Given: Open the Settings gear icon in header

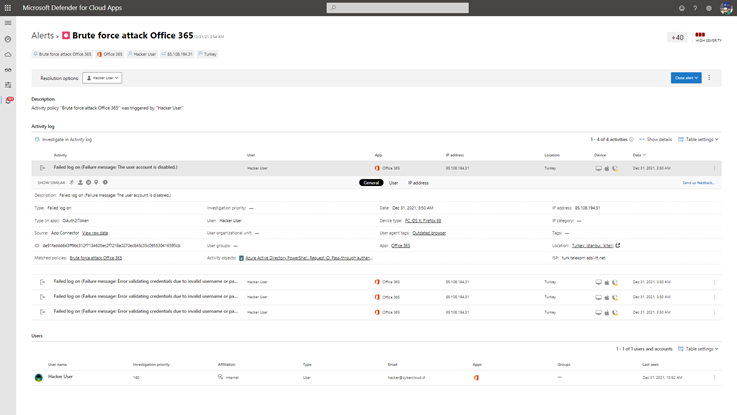Looking at the screenshot, I should 709,8.
